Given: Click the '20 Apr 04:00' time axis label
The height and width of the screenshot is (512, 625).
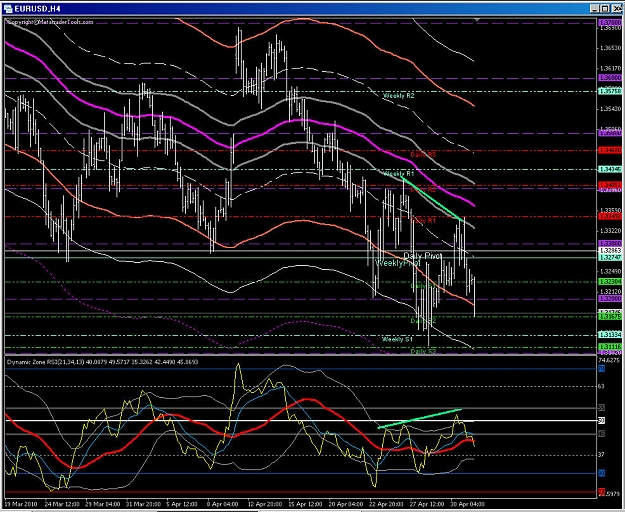Looking at the screenshot, I should click(346, 504).
